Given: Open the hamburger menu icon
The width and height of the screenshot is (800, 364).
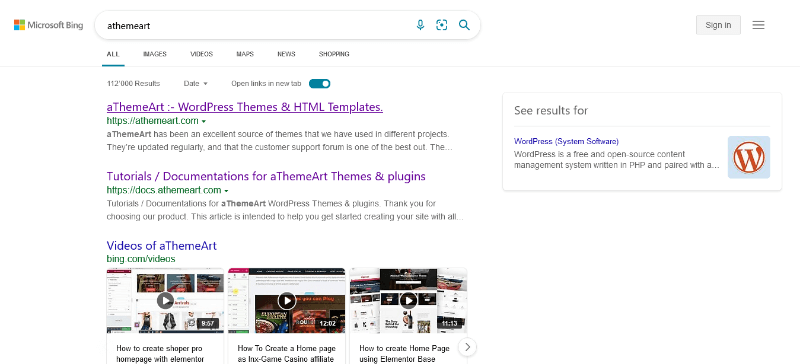Looking at the screenshot, I should 758,25.
